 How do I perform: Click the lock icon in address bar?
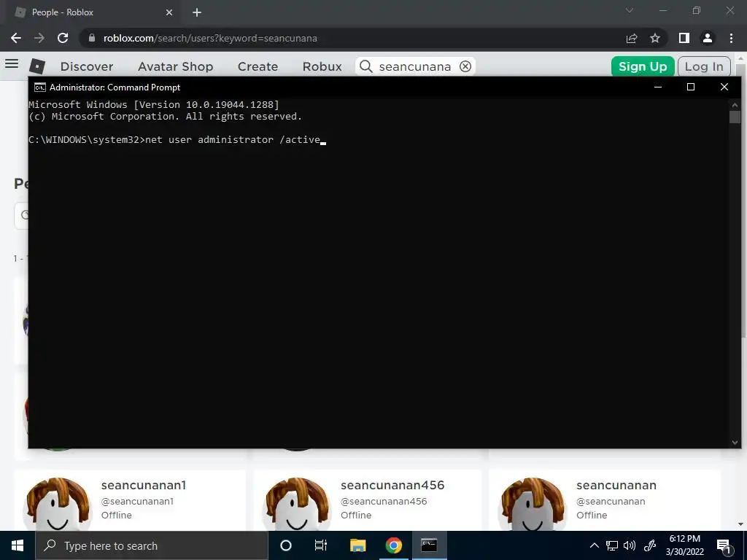tap(91, 38)
